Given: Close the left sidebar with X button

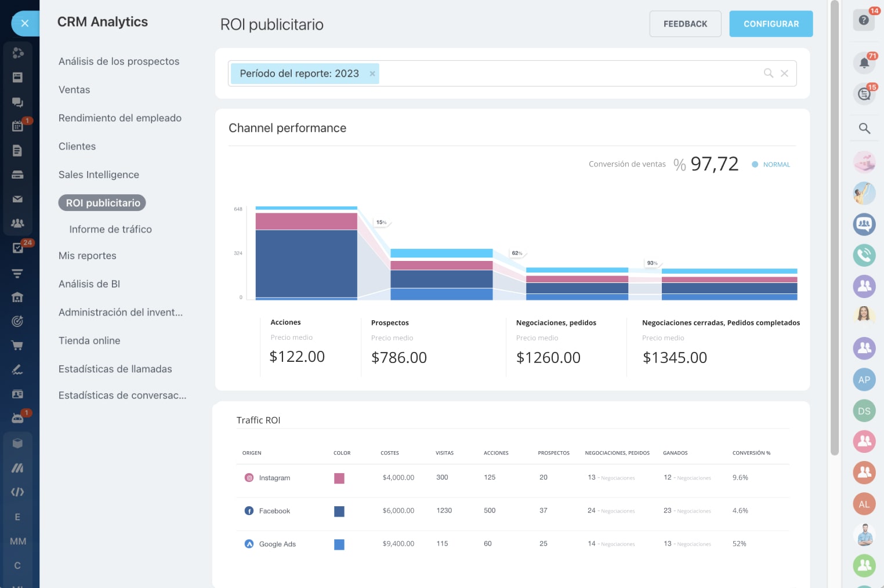Looking at the screenshot, I should [24, 23].
